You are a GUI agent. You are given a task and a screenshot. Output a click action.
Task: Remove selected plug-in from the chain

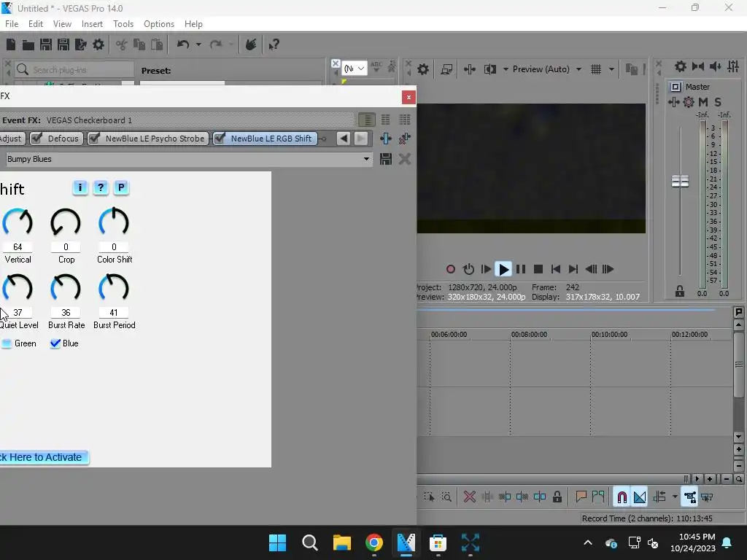pyautogui.click(x=404, y=139)
